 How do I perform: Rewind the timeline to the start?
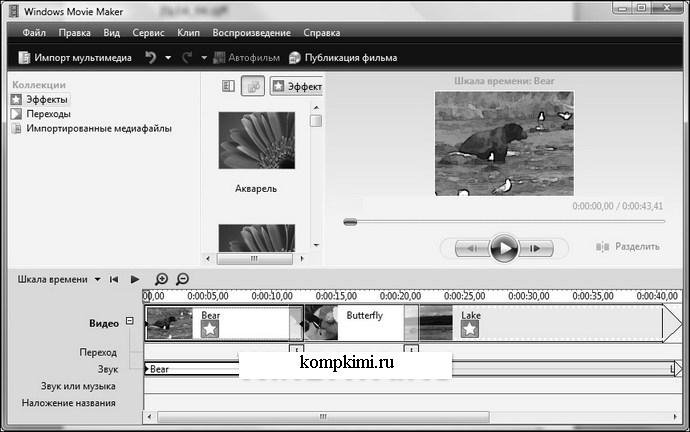tap(115, 279)
